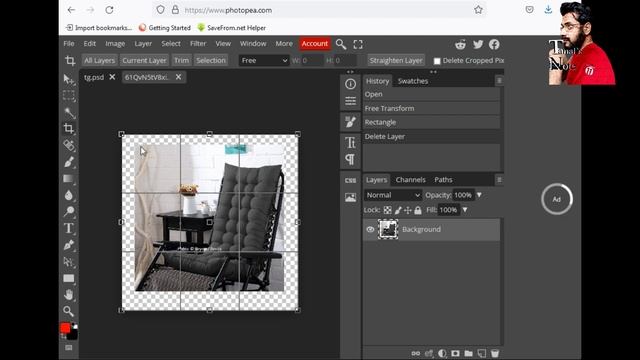640x360 pixels.
Task: Open the Opacity slider arrow
Action: [x=479, y=195]
